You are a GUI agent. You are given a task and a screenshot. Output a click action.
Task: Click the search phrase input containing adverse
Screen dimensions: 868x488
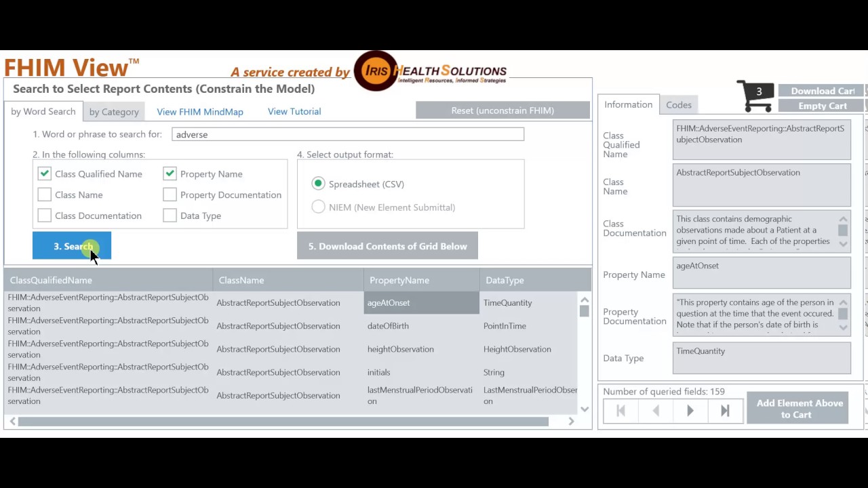(348, 134)
